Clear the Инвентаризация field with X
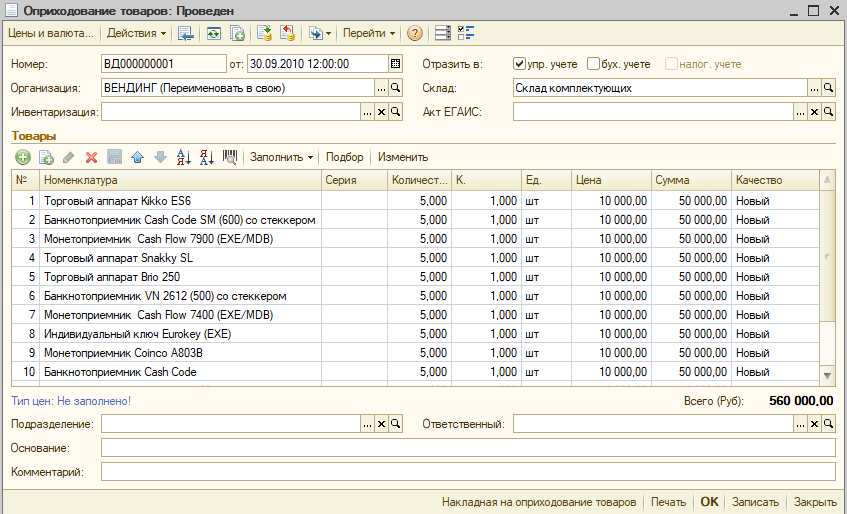Screen dimensions: 847x514 [381, 112]
